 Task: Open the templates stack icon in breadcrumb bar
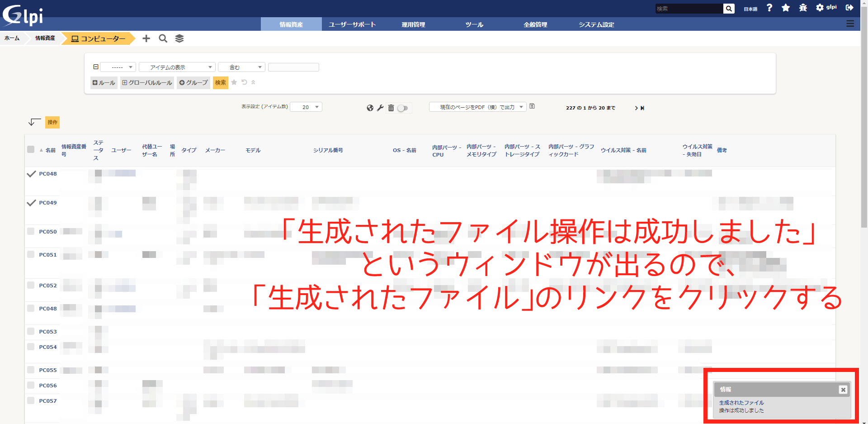click(179, 38)
